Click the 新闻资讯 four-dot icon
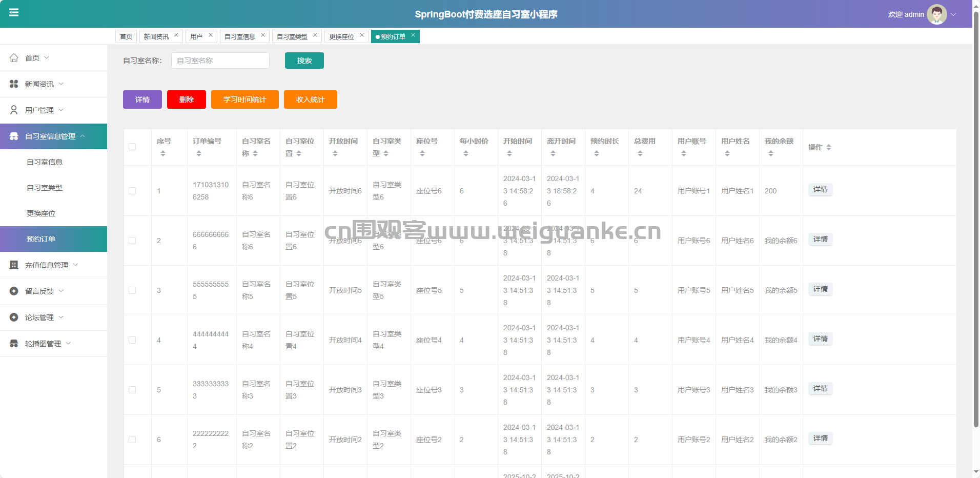The height and width of the screenshot is (478, 980). click(x=14, y=84)
